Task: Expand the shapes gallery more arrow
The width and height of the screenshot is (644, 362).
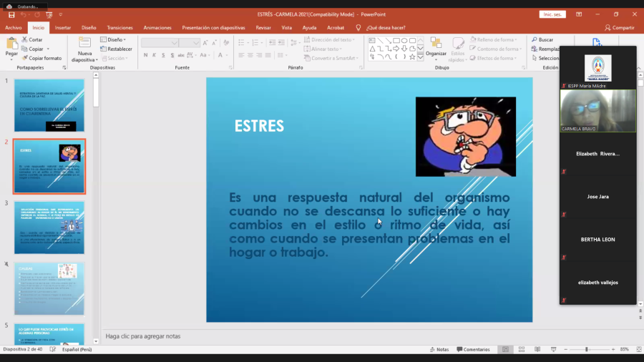Action: [x=420, y=57]
